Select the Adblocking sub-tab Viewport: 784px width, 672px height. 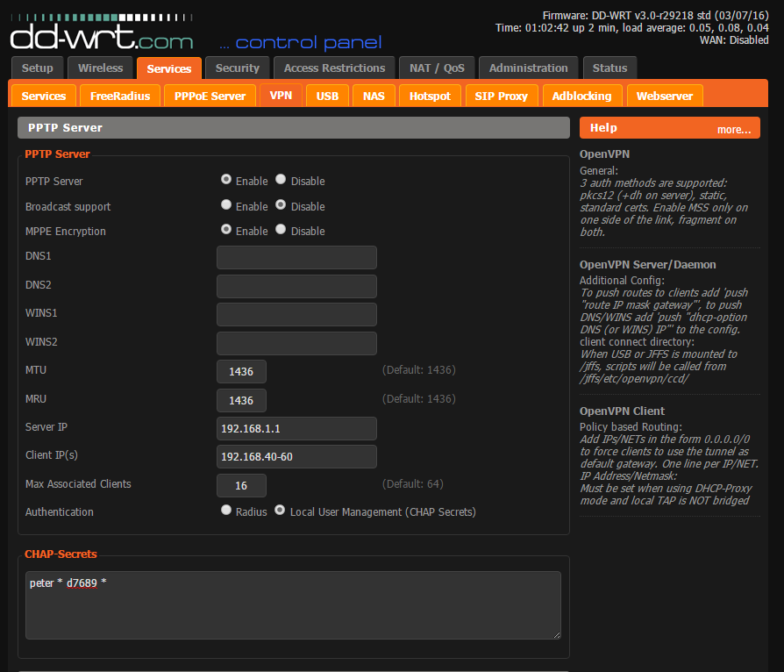coord(581,96)
